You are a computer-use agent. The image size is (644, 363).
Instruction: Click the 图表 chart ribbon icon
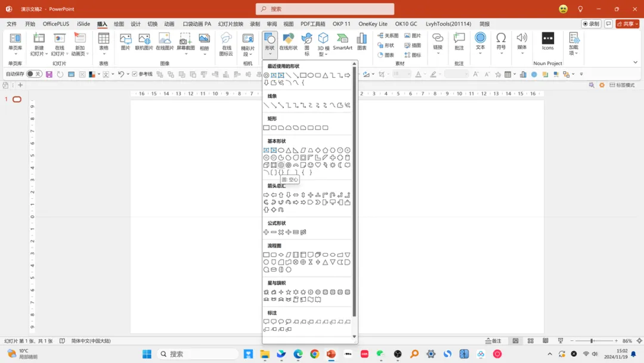click(362, 42)
